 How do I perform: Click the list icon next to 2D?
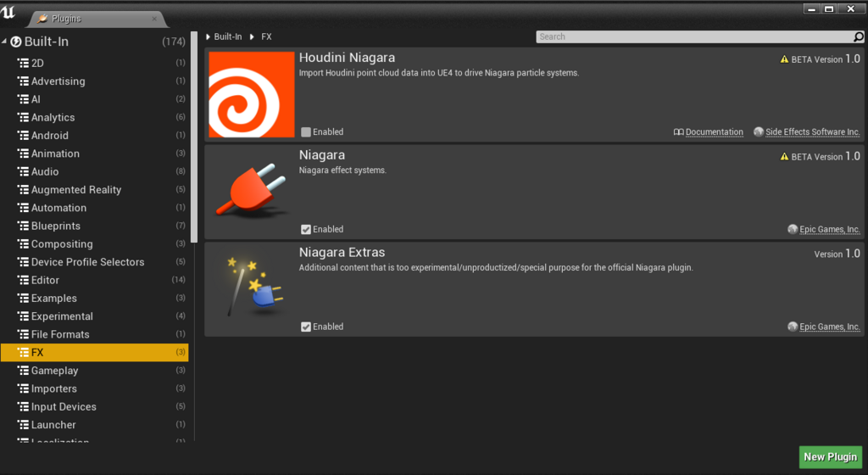(x=23, y=63)
